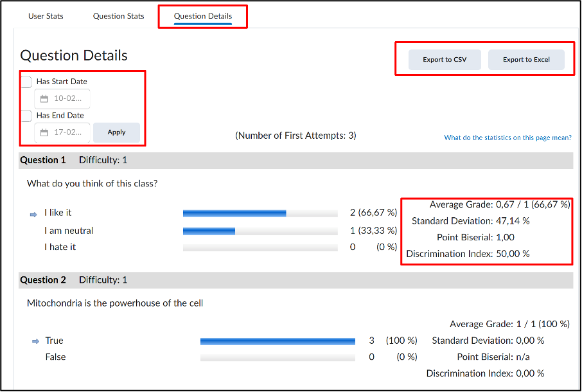Image resolution: width=582 pixels, height=392 pixels.
Task: Click the Export to Excel button
Action: [526, 59]
